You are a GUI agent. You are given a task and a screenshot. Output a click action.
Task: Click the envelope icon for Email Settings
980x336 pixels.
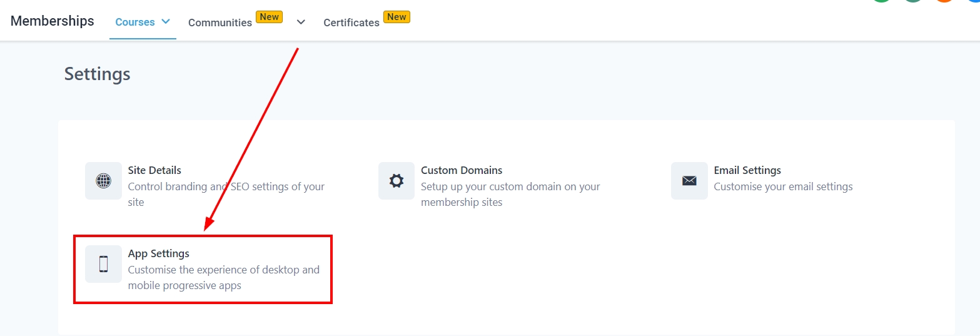[x=689, y=181]
